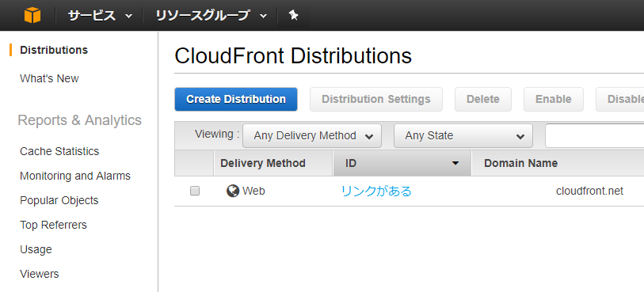Open the Usage report
Viewport: 644px width, 292px height.
(x=36, y=250)
